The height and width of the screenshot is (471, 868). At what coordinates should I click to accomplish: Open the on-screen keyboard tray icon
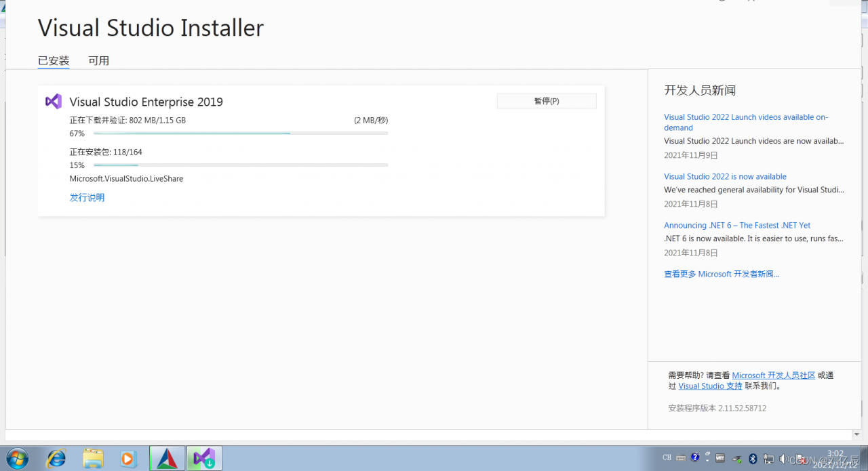681,457
